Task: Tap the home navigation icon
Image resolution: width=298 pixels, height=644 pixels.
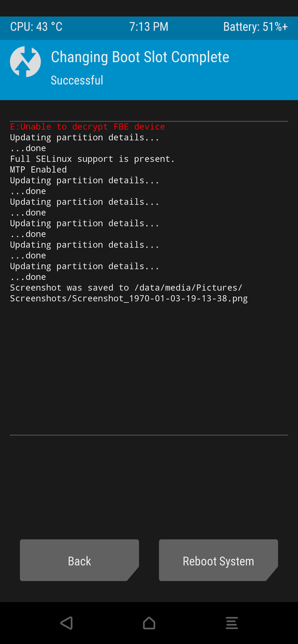Action: pyautogui.click(x=149, y=623)
